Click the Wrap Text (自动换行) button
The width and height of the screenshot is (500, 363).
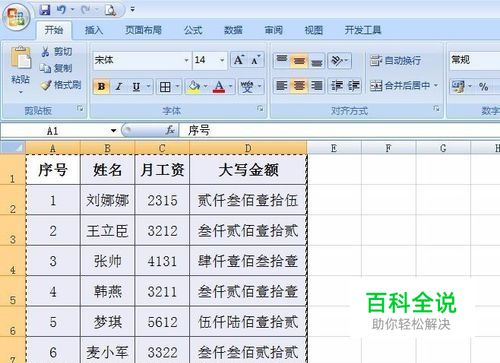(395, 60)
